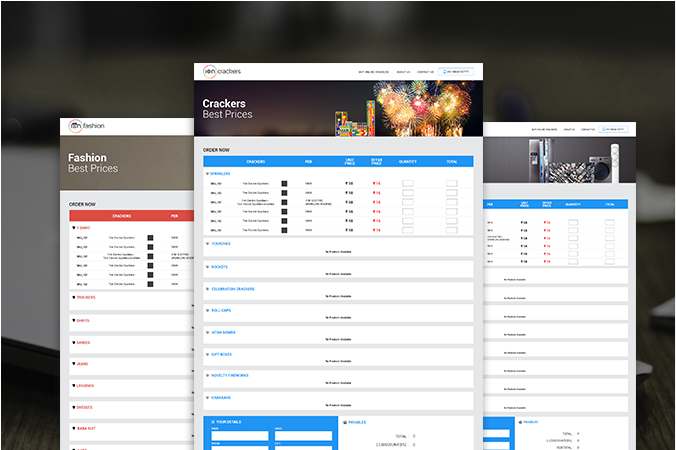
Task: Click last Sparklers row product image icon
Action: coord(284,230)
